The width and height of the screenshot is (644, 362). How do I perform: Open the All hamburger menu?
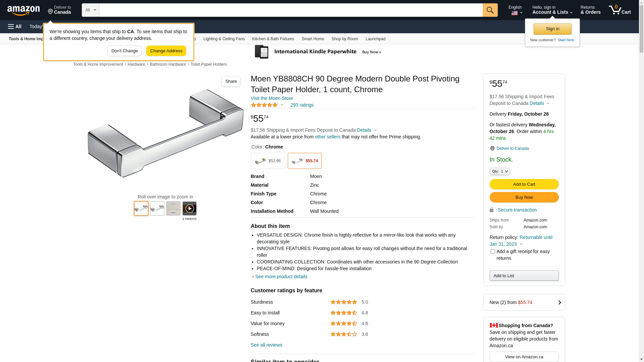coord(15,26)
